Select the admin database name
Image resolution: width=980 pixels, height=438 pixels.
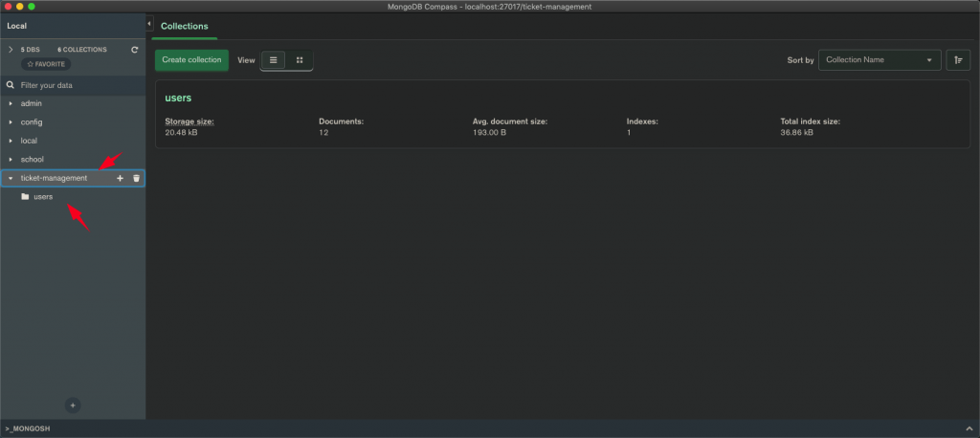point(32,103)
